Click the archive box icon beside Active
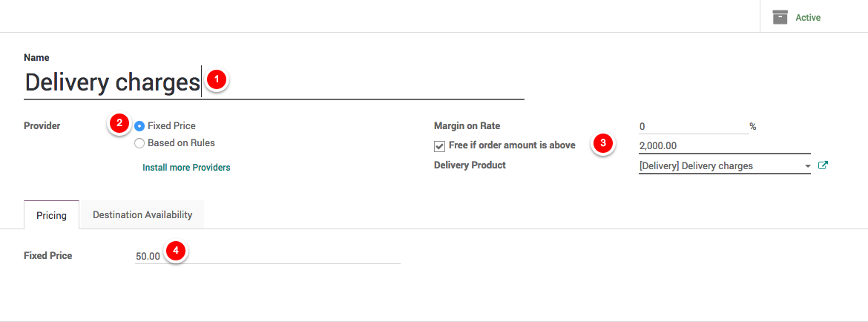Image resolution: width=868 pixels, height=322 pixels. tap(780, 17)
